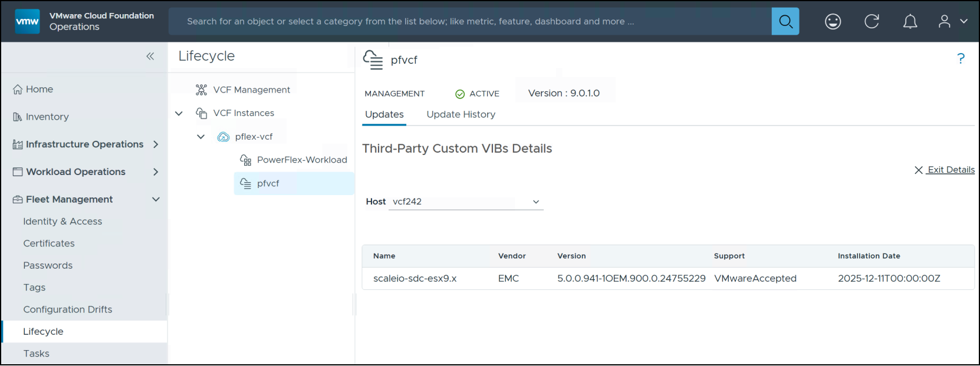Open the Host vcf242 dropdown
Image resolution: width=980 pixels, height=366 pixels.
[x=466, y=202]
